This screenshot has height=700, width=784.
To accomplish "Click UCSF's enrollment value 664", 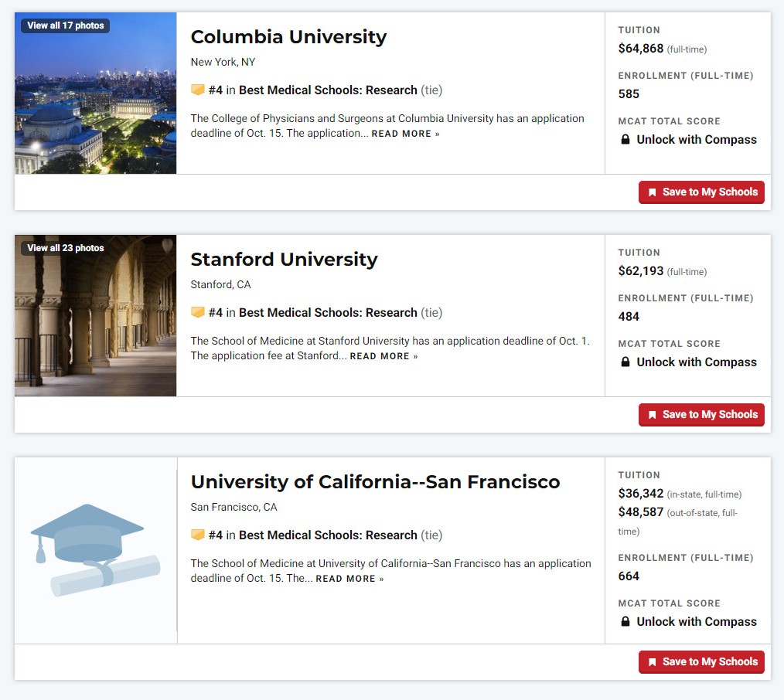I will pyautogui.click(x=629, y=576).
